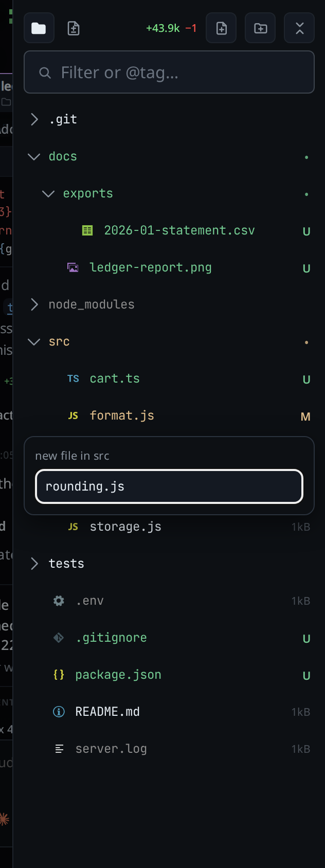The width and height of the screenshot is (325, 868).
Task: Click the 1kB size of server.log
Action: (301, 749)
